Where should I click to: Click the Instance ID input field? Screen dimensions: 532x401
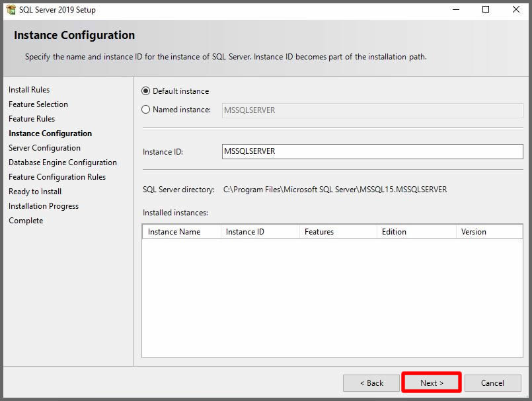(x=372, y=151)
